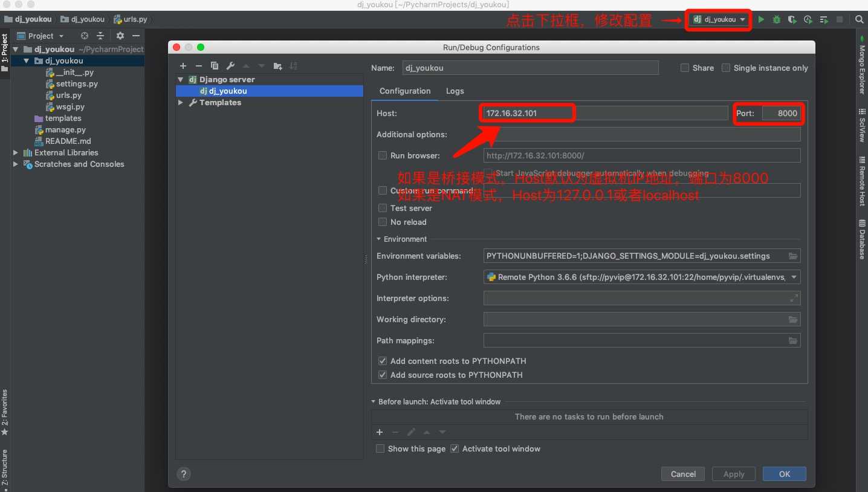The height and width of the screenshot is (492, 868).
Task: Uncheck Add source roots to PYTHONPATH
Action: coord(382,375)
